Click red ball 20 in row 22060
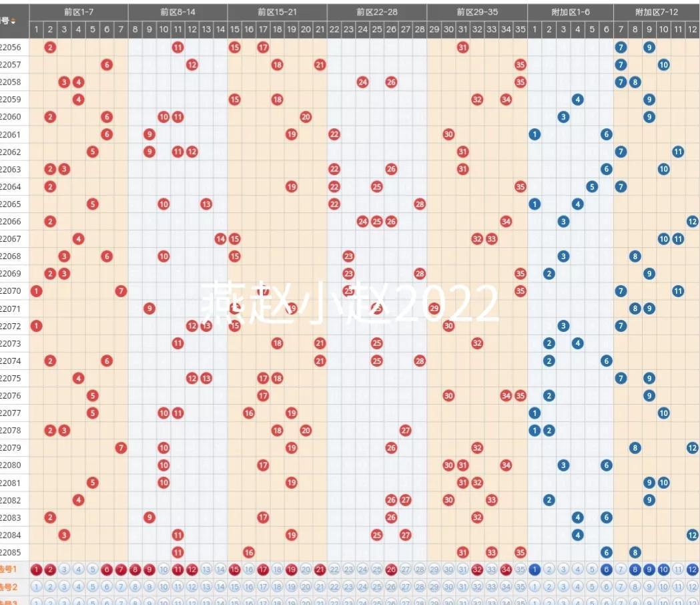The image size is (700, 605). [306, 117]
